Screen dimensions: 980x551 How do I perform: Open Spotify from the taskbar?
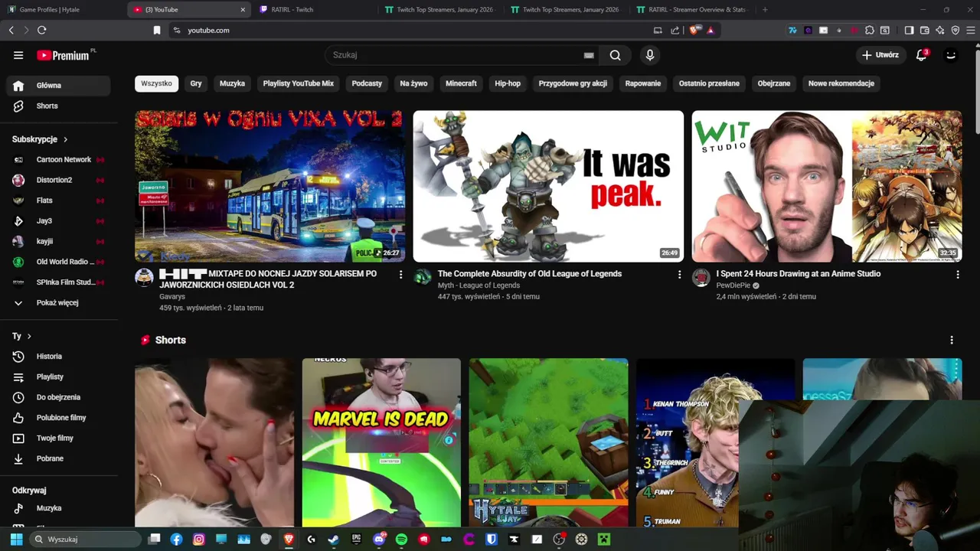[x=401, y=540]
